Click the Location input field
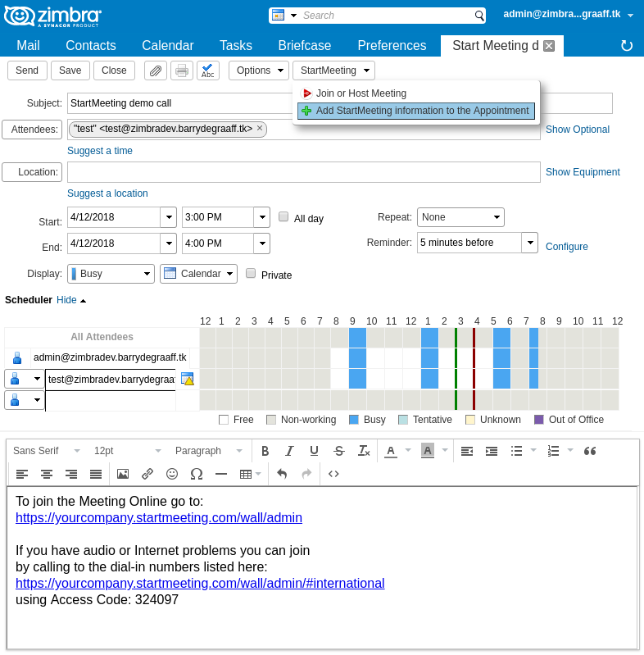The image size is (644, 655). tap(304, 172)
